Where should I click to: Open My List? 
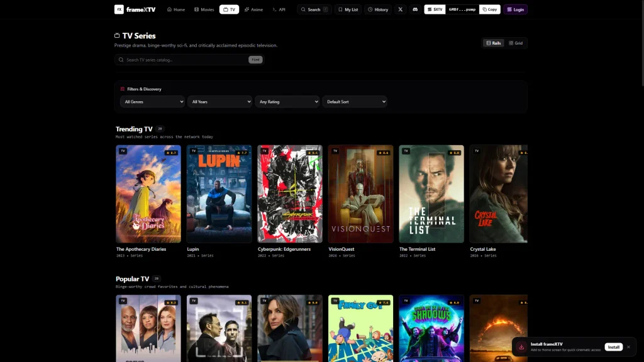[348, 9]
